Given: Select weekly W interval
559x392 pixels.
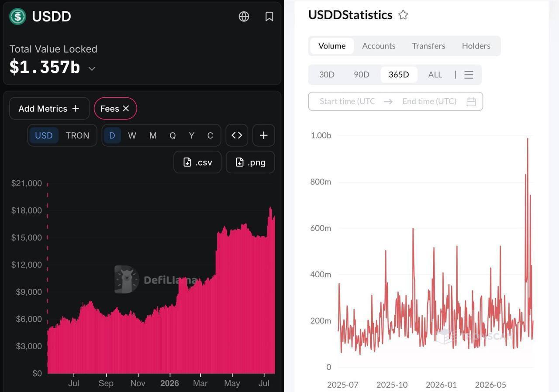Looking at the screenshot, I should [132, 135].
